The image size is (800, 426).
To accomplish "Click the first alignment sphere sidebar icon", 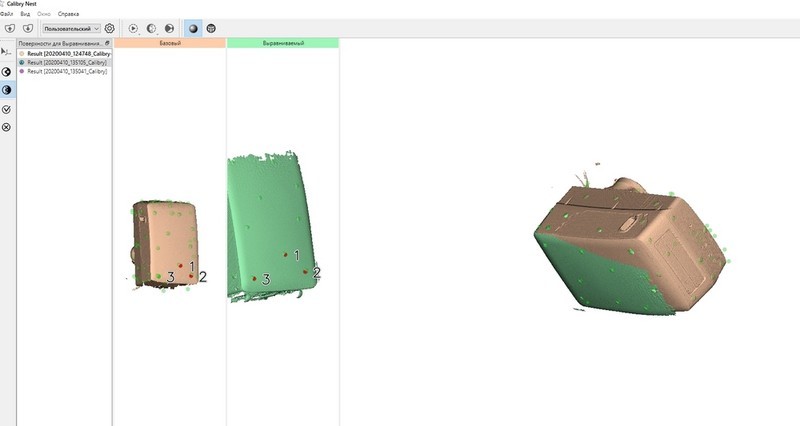I will [x=7, y=71].
